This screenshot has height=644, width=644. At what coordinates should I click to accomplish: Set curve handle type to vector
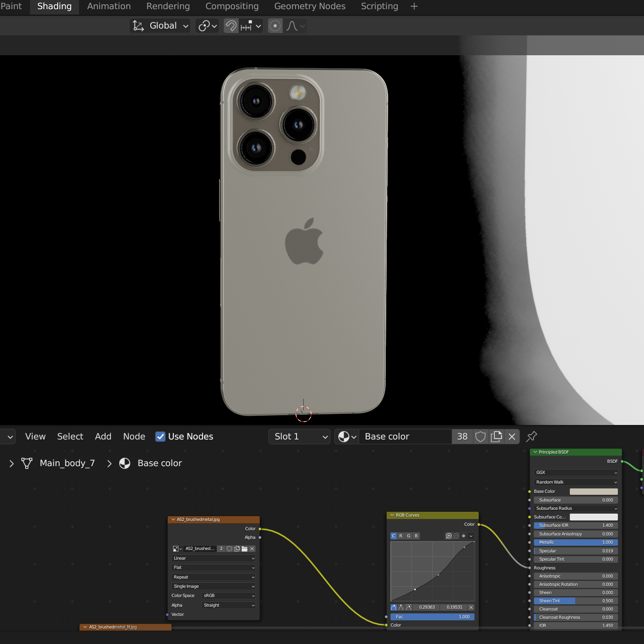click(401, 607)
